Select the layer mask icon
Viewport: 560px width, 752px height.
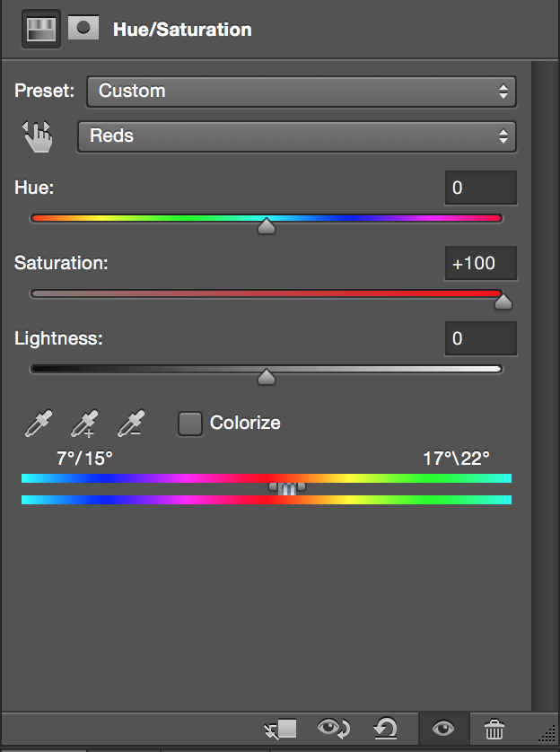(x=83, y=28)
